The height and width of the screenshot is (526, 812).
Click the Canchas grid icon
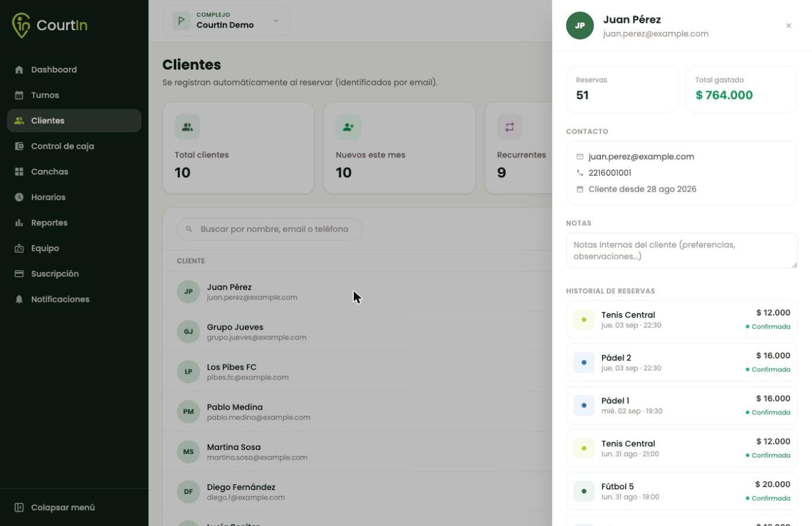tap(19, 172)
